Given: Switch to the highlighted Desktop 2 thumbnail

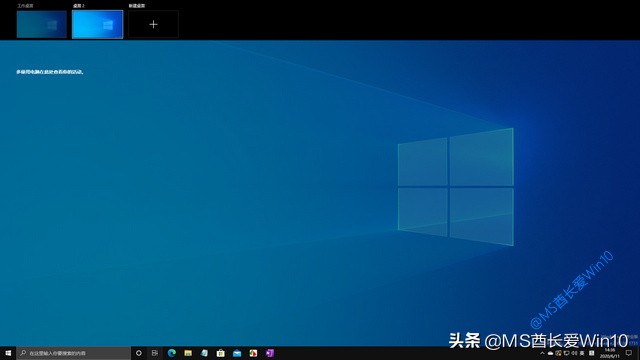Looking at the screenshot, I should click(98, 24).
